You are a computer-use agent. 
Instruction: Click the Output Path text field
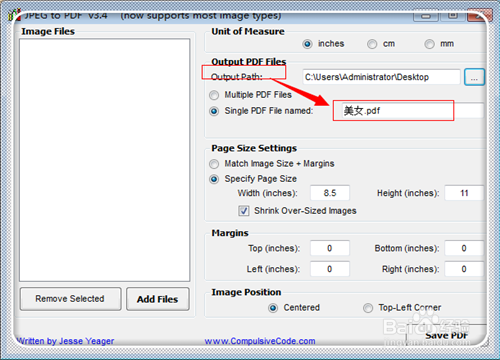pos(381,77)
